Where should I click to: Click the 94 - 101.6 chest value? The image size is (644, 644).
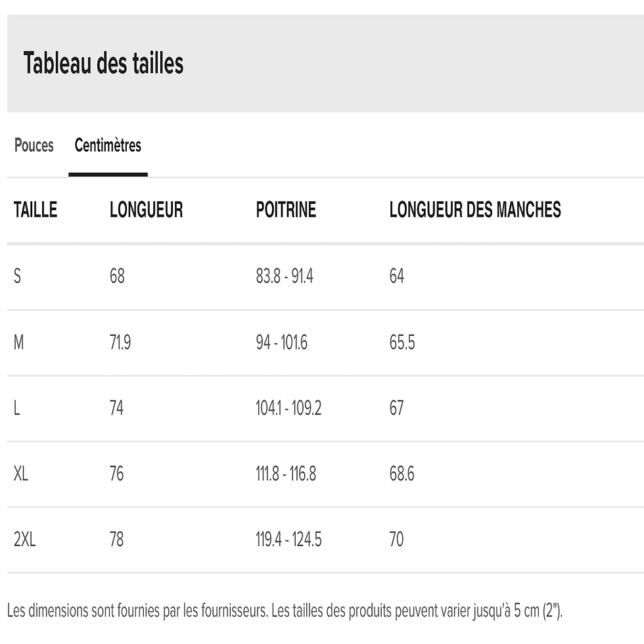click(x=281, y=342)
